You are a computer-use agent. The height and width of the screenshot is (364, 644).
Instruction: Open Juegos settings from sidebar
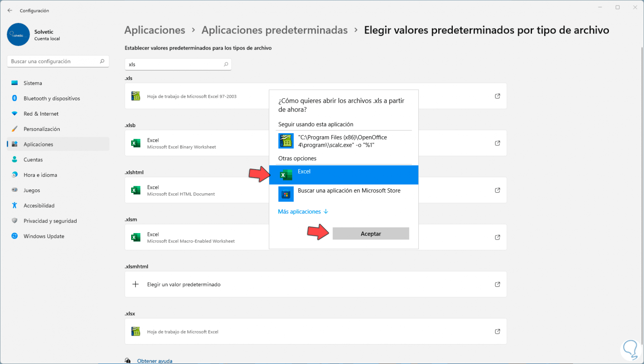point(58,190)
